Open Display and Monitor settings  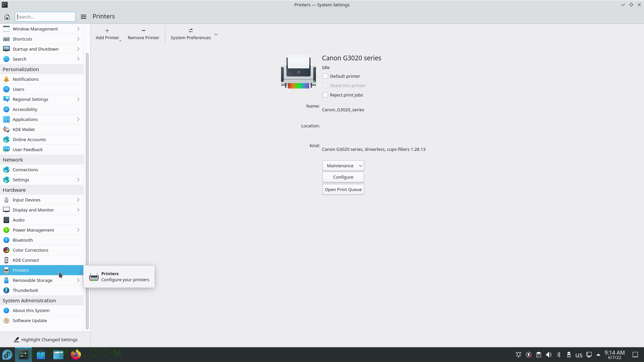point(42,210)
